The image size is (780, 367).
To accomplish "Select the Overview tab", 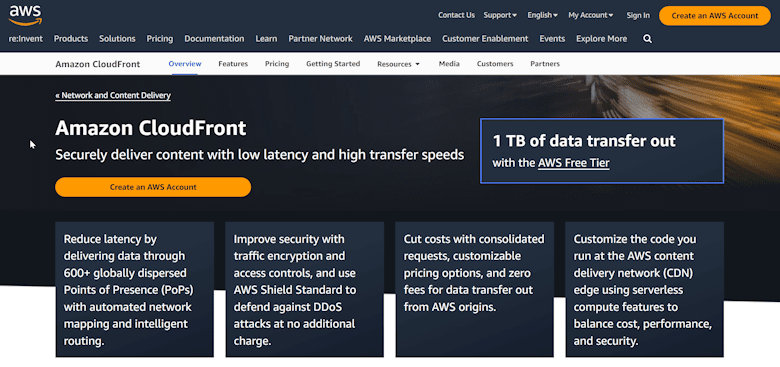I will click(185, 64).
